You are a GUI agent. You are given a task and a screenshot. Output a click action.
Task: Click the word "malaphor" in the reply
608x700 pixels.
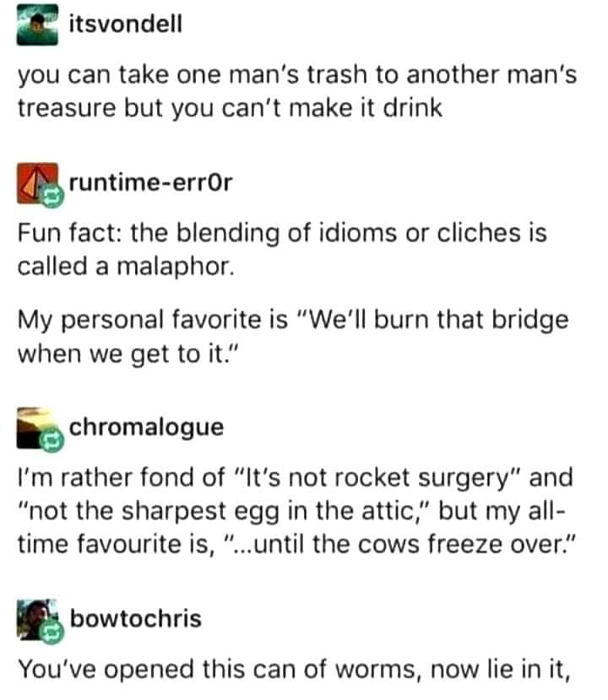[176, 267]
